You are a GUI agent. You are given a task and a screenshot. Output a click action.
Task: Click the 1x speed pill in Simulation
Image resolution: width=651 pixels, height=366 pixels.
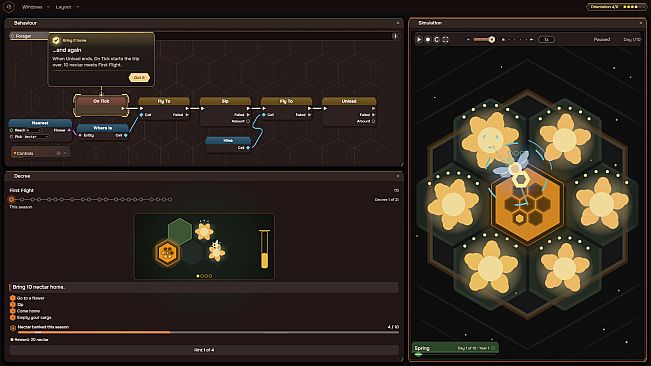(546, 39)
